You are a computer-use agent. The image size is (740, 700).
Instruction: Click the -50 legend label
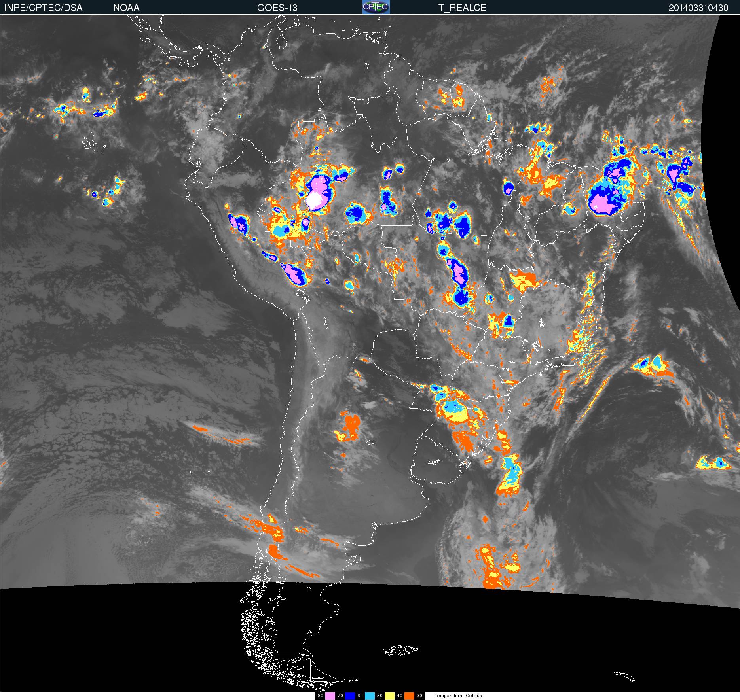pos(379,696)
